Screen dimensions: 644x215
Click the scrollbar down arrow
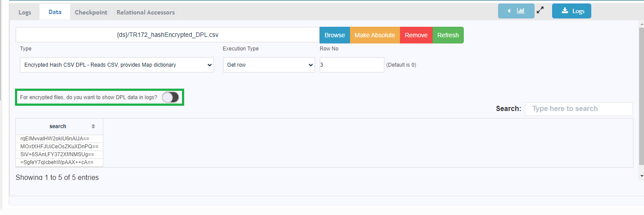(x=641, y=176)
